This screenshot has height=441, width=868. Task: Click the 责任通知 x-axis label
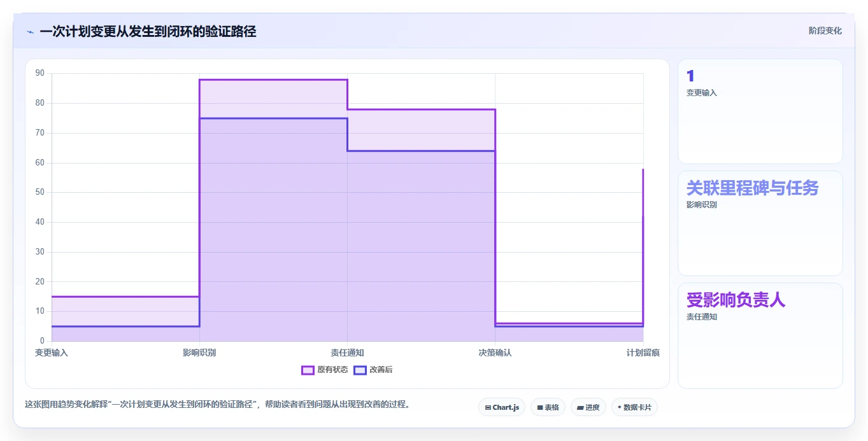[x=347, y=353]
